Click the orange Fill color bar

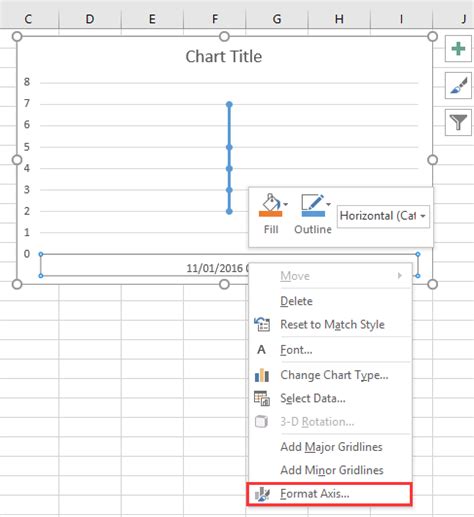point(271,213)
